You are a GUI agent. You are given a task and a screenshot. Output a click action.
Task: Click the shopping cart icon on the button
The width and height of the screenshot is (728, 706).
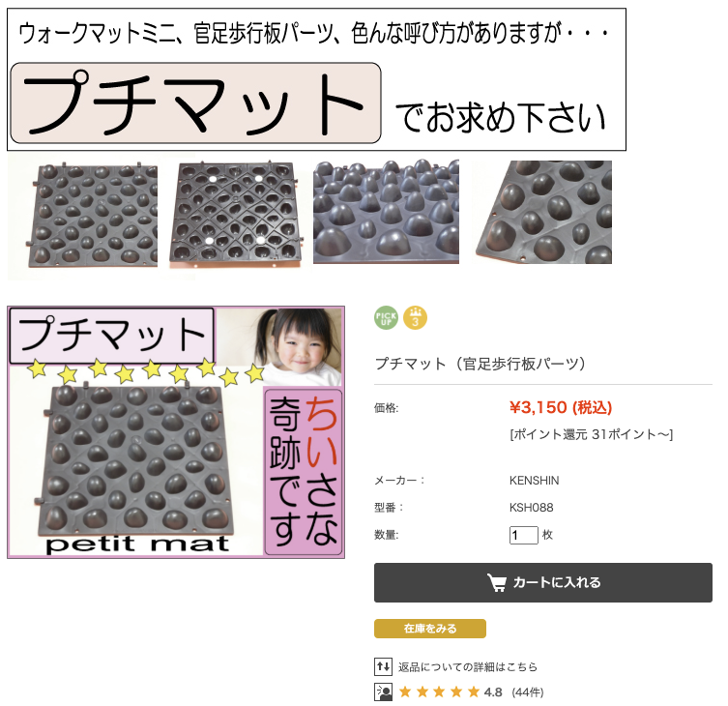[497, 582]
